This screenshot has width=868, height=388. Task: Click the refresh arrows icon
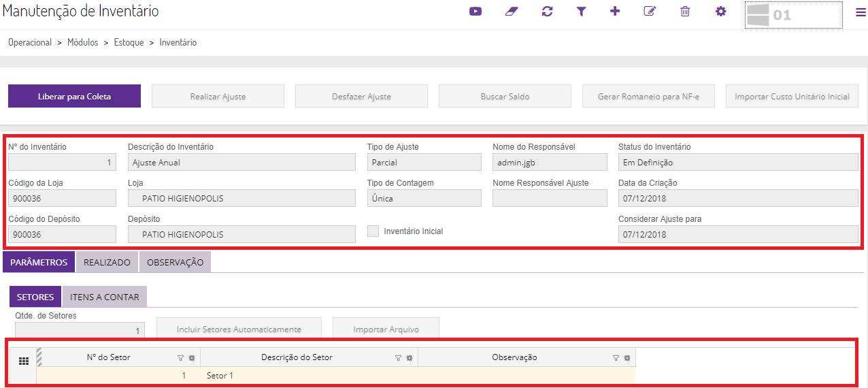547,12
